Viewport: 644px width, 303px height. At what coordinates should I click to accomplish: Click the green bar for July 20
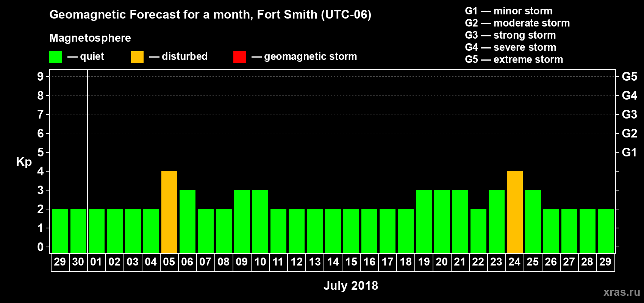point(442,221)
